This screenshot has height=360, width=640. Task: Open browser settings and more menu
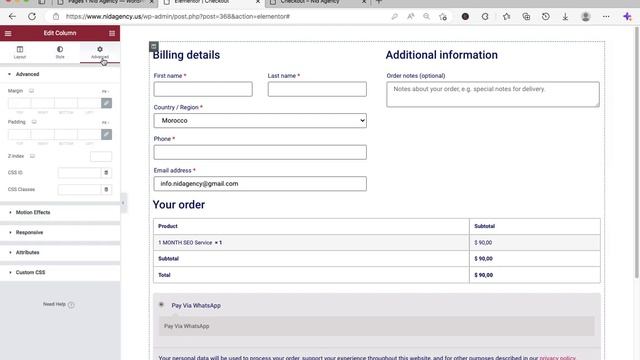[606, 17]
